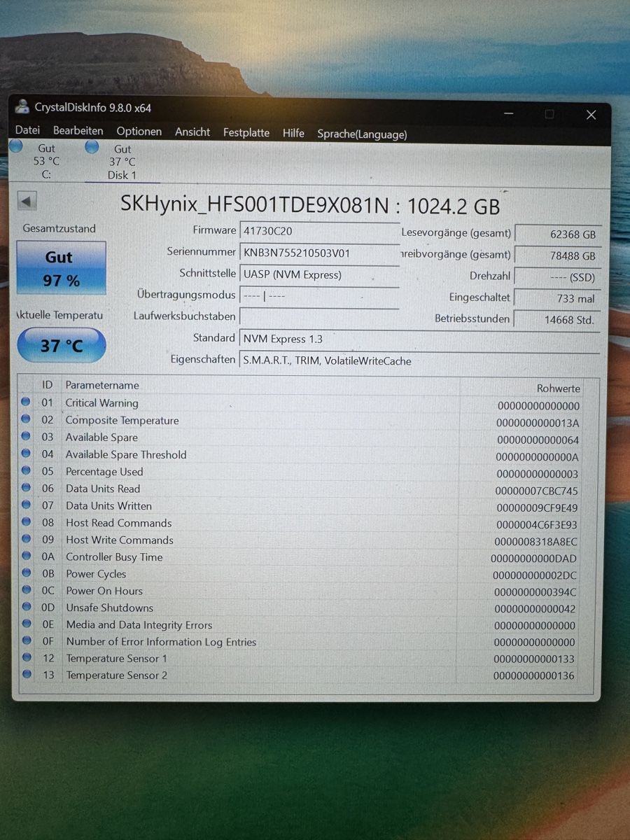
Task: Select the Power Cycles row
Action: click(301, 575)
